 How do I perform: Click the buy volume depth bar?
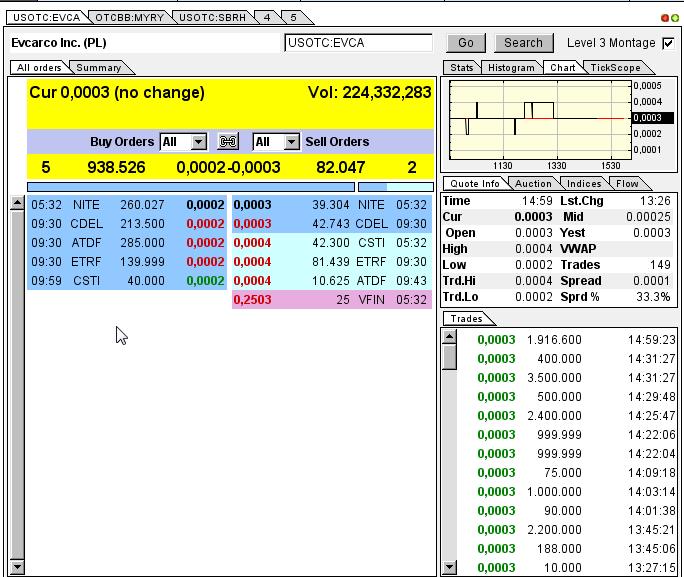tap(191, 187)
